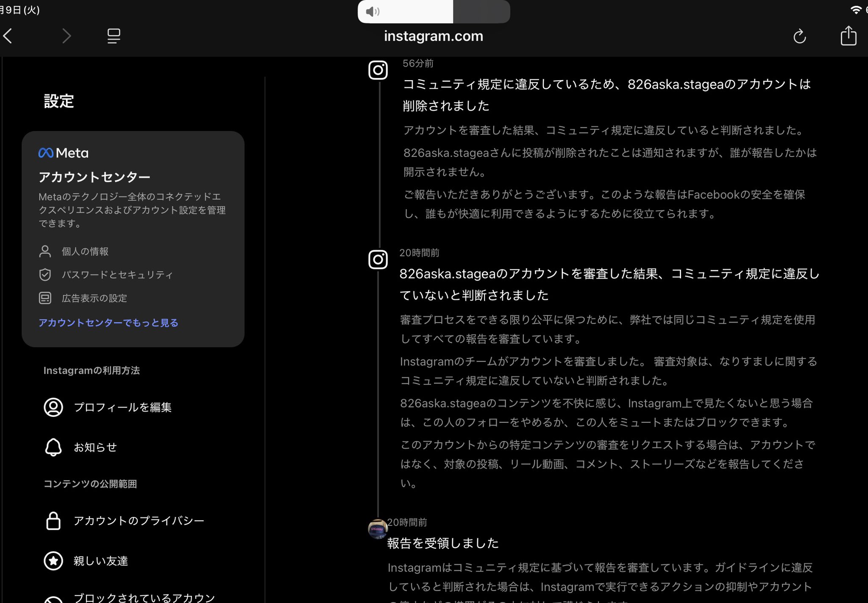Tap the speaker icon in volume overlay
This screenshot has height=603, width=868.
click(373, 11)
